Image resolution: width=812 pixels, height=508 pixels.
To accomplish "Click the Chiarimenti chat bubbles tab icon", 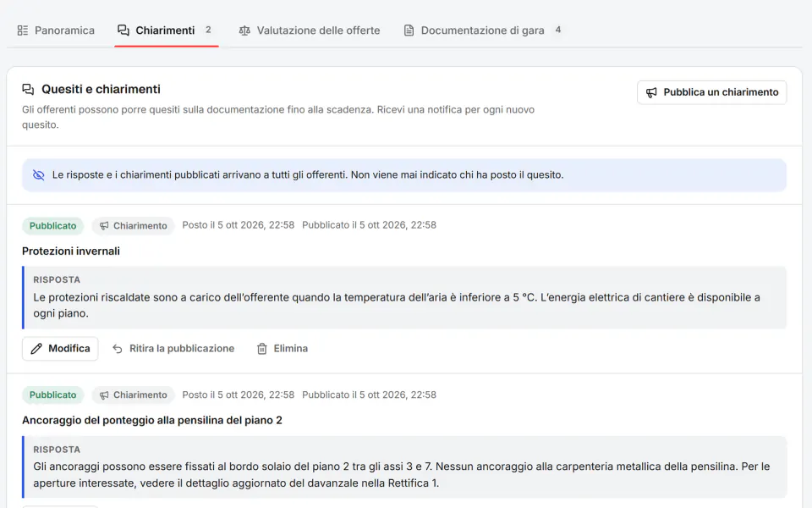I will [123, 30].
